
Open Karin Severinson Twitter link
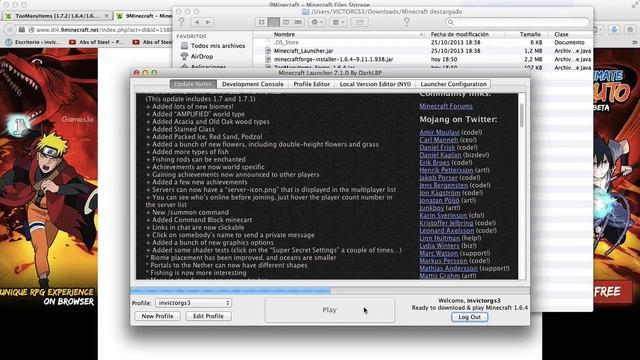pos(443,216)
